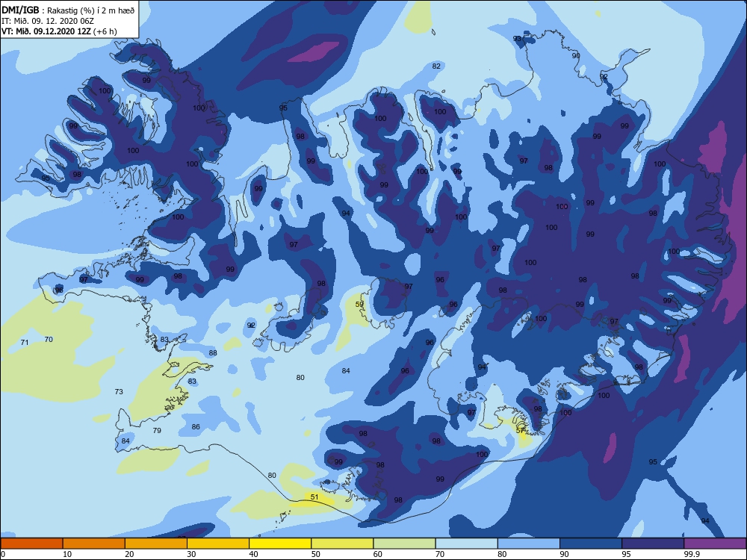The height and width of the screenshot is (560, 747).
Task: Click the 20–30 legend color swatch
Action: [x=156, y=544]
